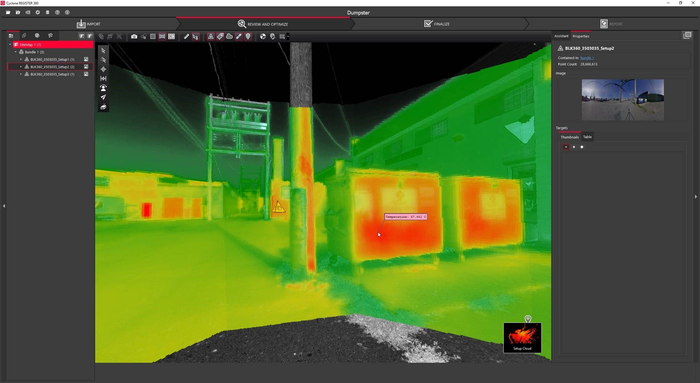Click the link chain icon at start of viewer toolbar
This screenshot has height=383, width=700.
[101, 37]
